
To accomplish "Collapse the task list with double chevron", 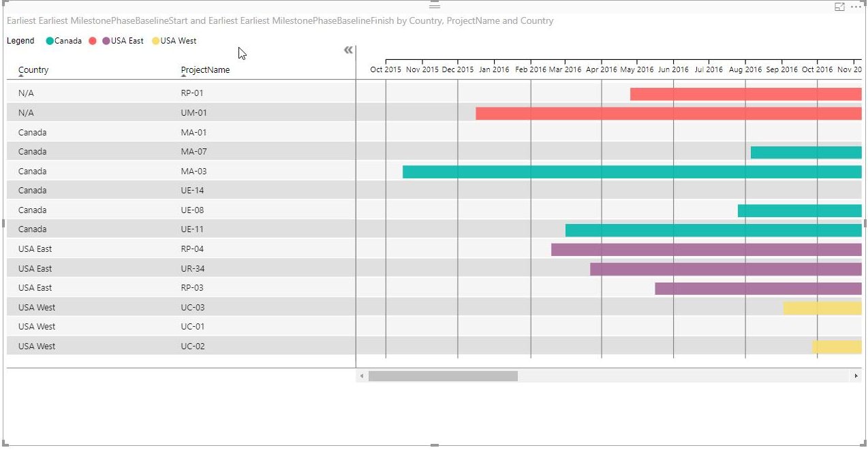I will point(348,50).
